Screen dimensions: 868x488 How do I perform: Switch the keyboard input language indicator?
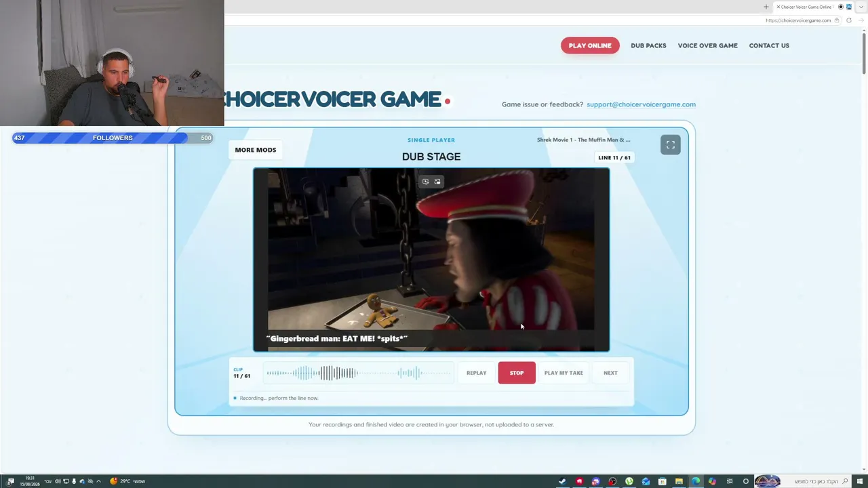point(47,481)
